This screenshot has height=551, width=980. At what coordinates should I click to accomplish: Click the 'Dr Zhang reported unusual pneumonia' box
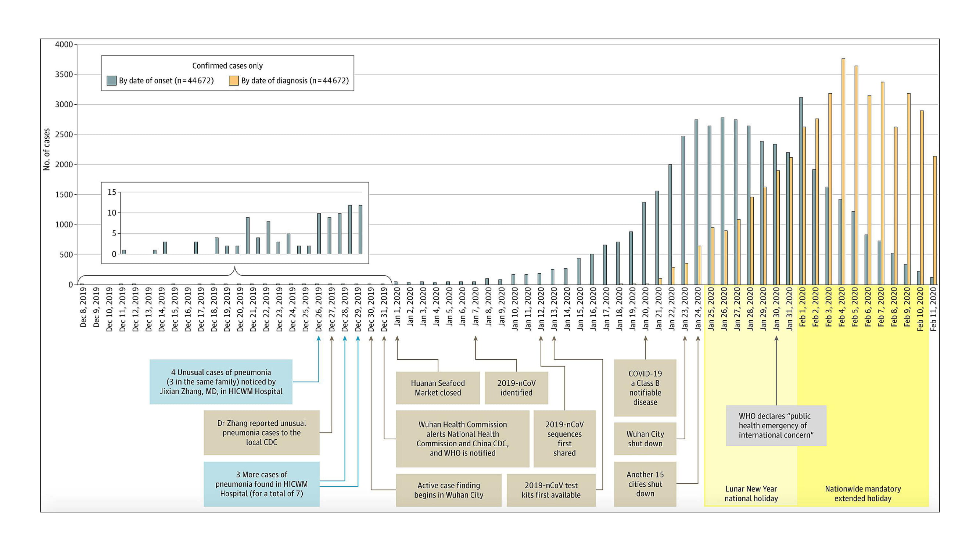[x=261, y=432]
